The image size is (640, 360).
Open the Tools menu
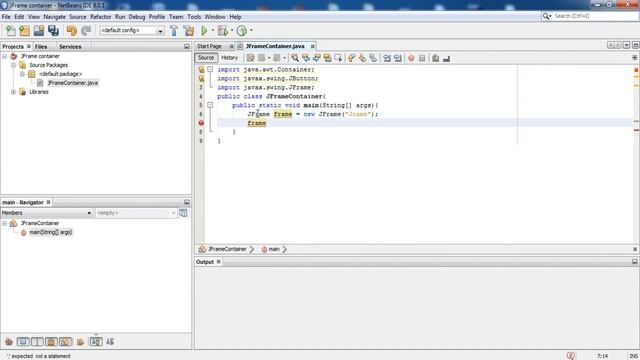pyautogui.click(x=194, y=17)
